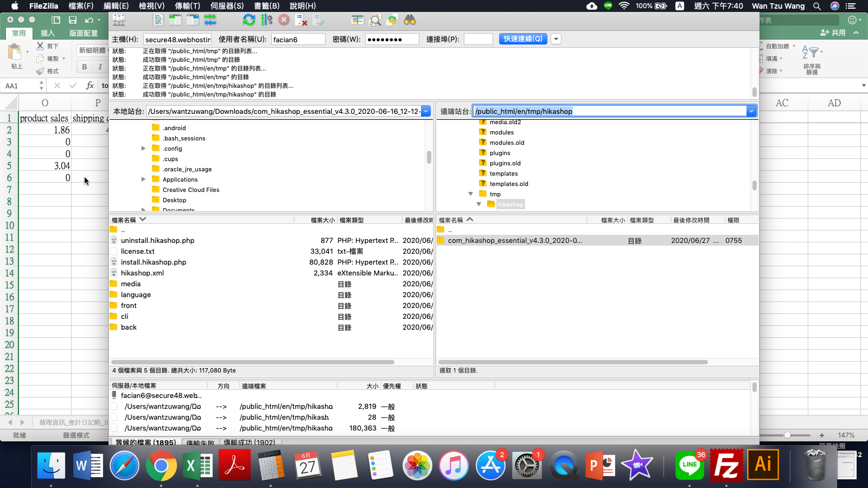Switch to the failed transfers (傳輸失敗) tab
868x488 pixels.
coord(200,442)
